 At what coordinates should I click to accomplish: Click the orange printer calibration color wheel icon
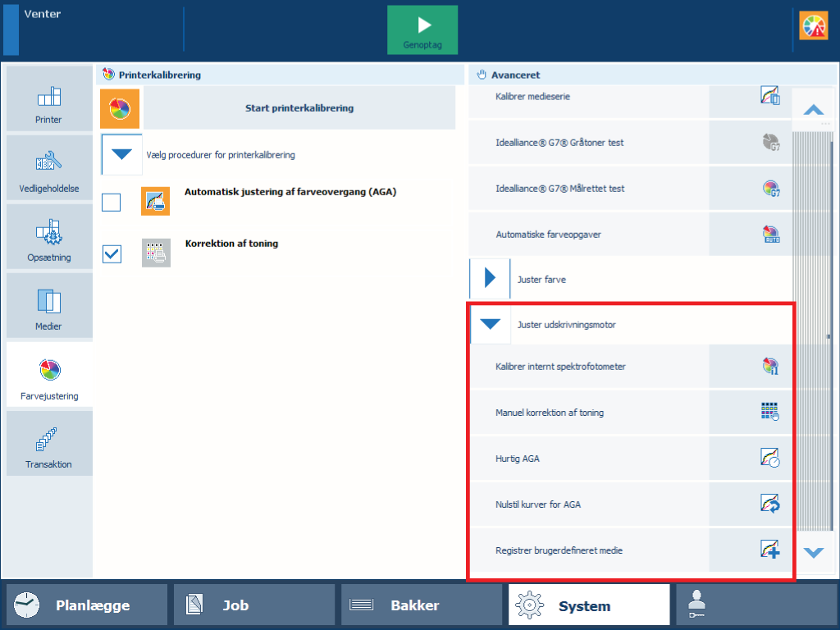tap(120, 109)
